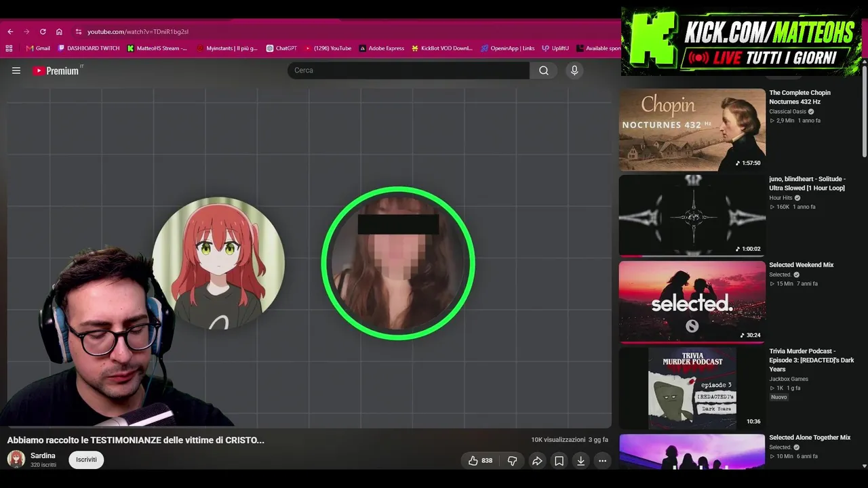The width and height of the screenshot is (868, 488).
Task: Click the browser forward arrow
Action: tap(26, 32)
